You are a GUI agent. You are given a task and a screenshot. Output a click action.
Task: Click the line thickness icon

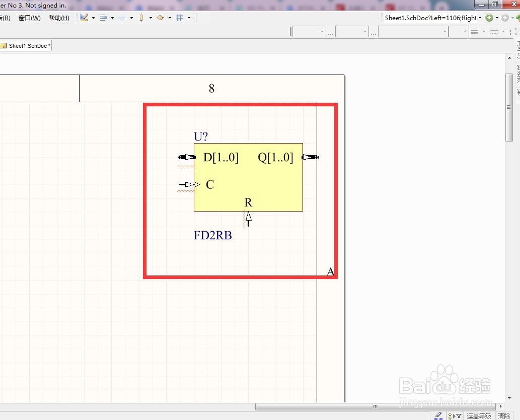coord(475,32)
